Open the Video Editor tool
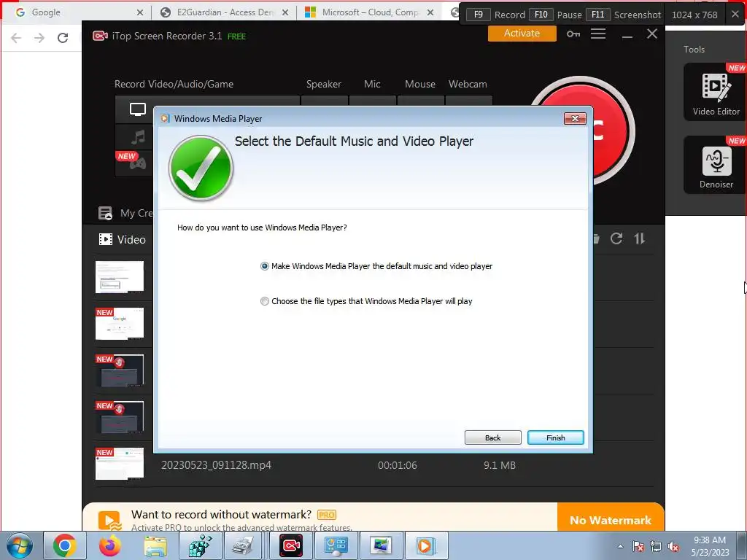 coord(716,93)
